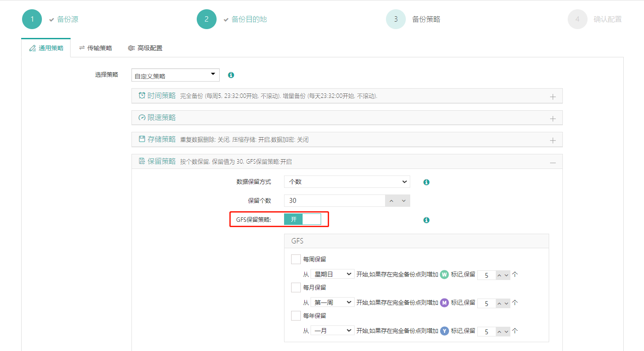Switch to the 通用策略 tab

point(46,48)
